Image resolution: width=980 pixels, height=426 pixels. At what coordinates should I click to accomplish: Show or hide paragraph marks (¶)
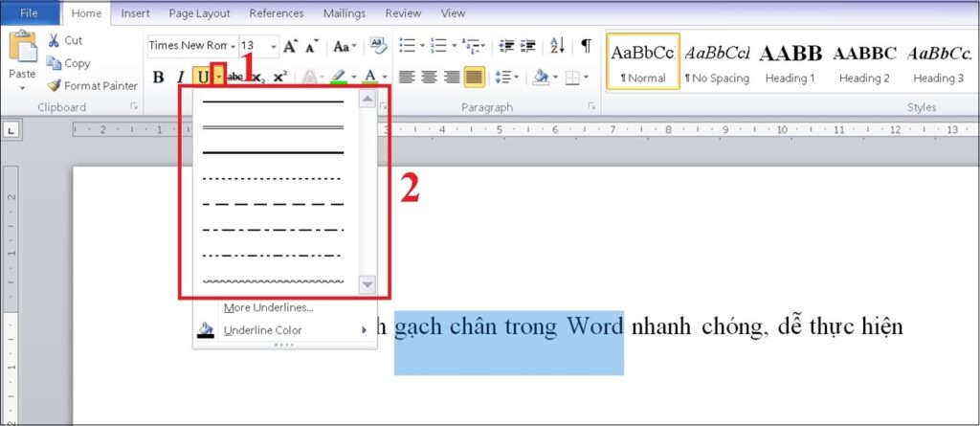pyautogui.click(x=586, y=46)
